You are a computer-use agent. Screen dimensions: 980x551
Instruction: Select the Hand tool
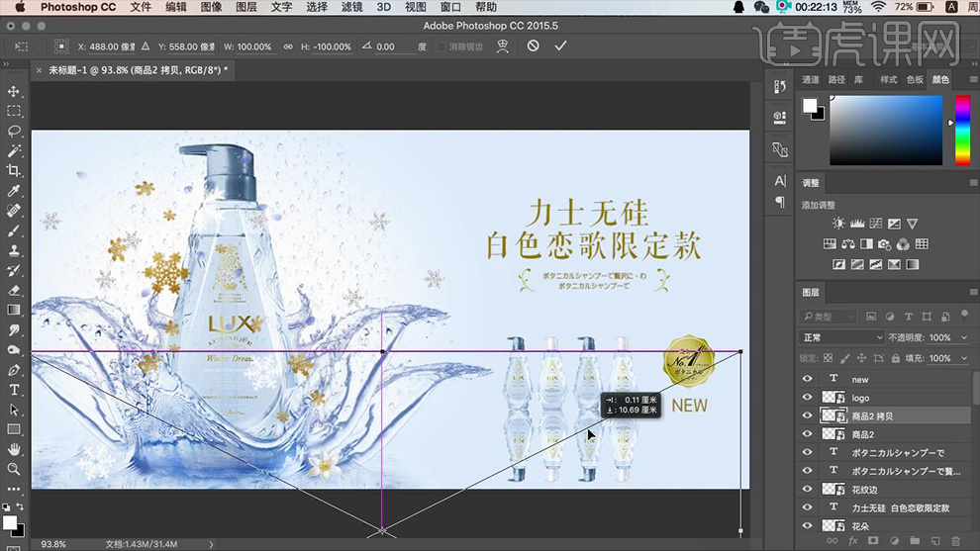point(13,449)
